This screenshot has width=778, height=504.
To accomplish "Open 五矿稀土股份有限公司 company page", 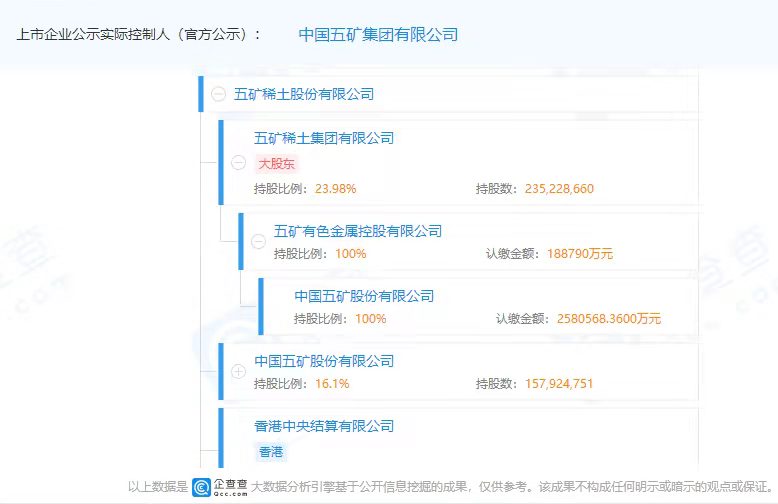I will pyautogui.click(x=304, y=94).
